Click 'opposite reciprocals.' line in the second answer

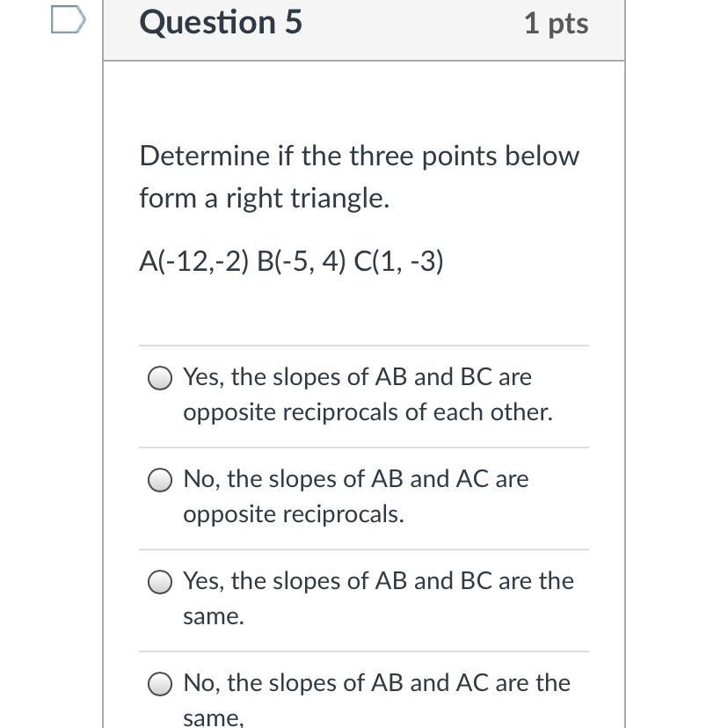point(293,514)
